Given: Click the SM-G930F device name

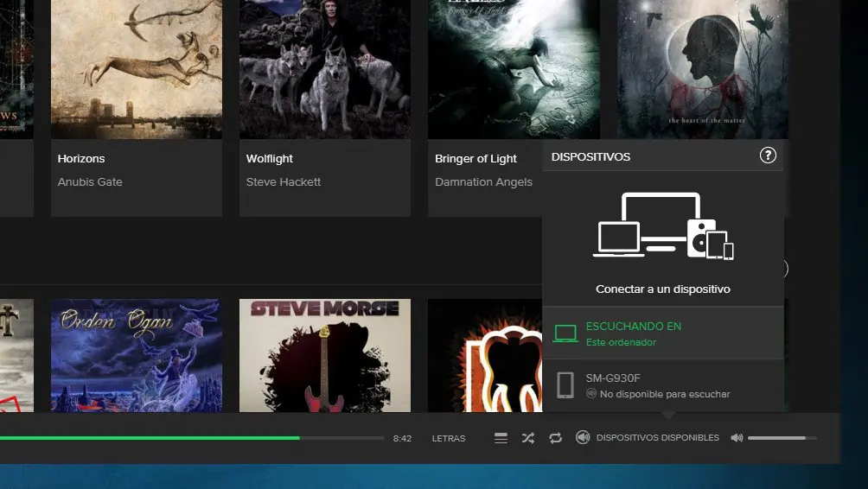Looking at the screenshot, I should point(613,378).
